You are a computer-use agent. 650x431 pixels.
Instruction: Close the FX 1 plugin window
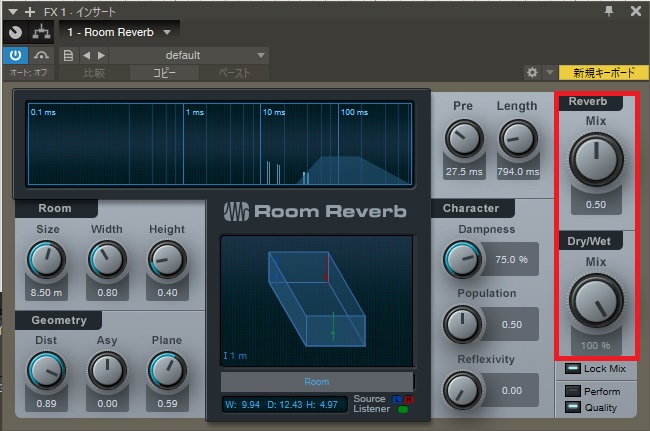click(635, 11)
